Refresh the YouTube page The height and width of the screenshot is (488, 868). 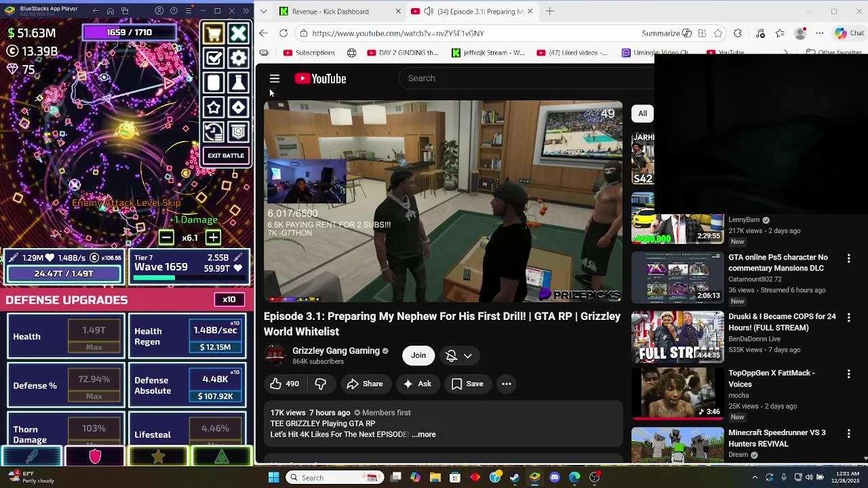(283, 33)
